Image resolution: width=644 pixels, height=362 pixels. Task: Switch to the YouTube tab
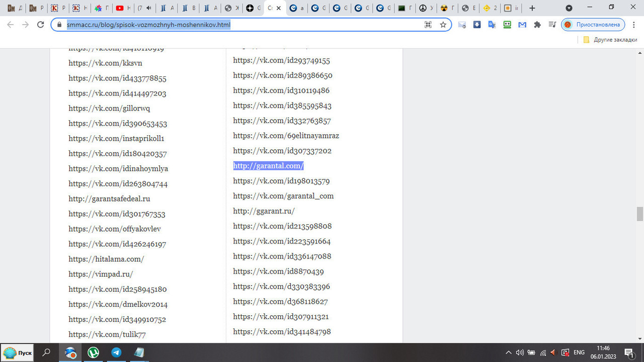click(x=123, y=8)
